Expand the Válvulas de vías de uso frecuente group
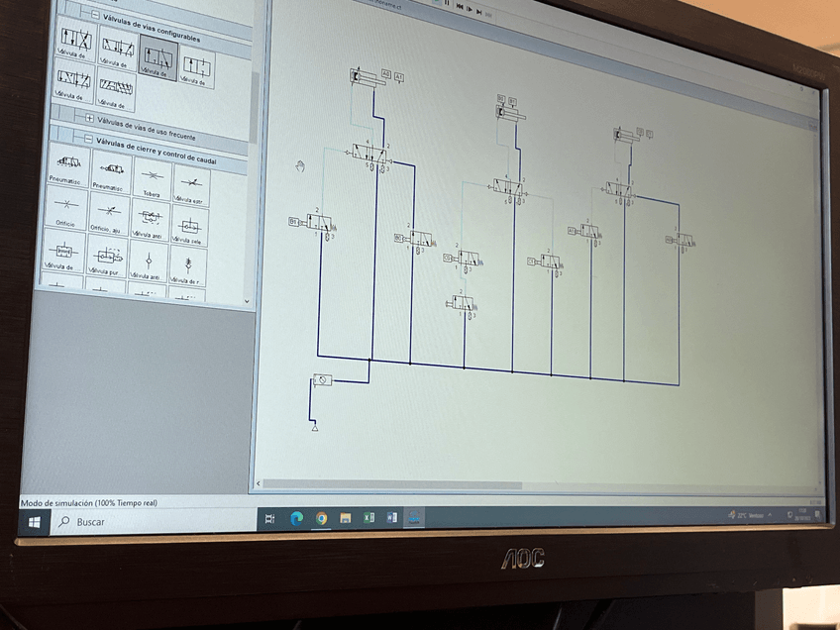Image resolution: width=840 pixels, height=630 pixels. 89,117
